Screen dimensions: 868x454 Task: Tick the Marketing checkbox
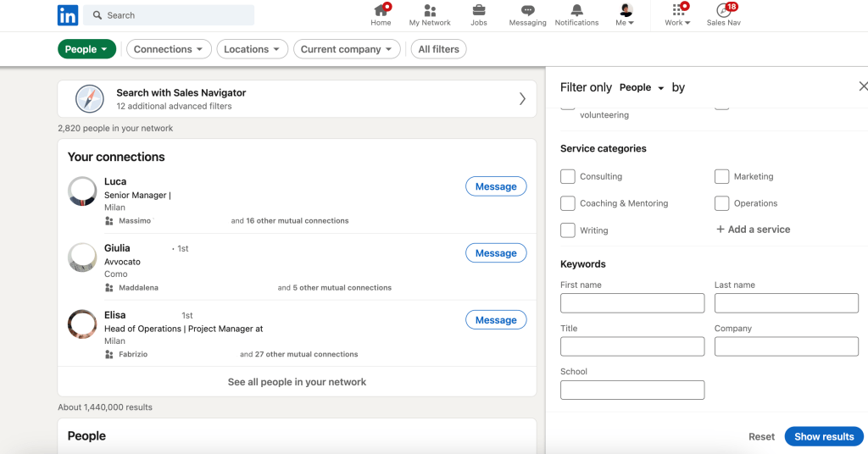coord(722,176)
